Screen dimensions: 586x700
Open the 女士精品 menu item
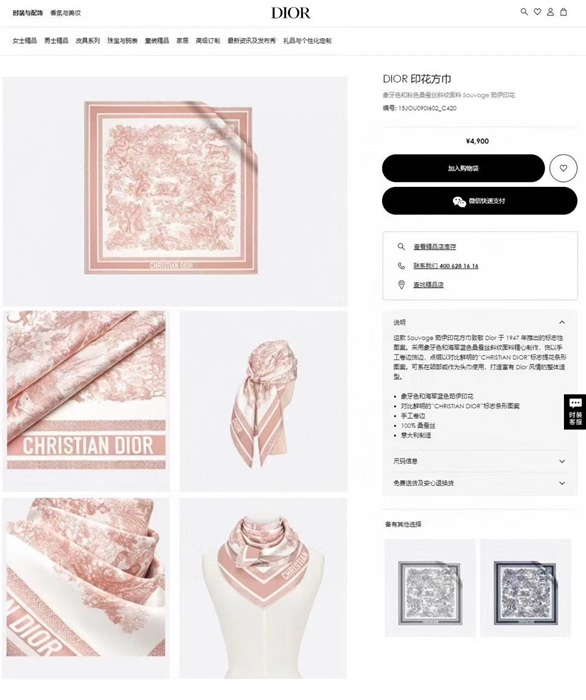(x=25, y=41)
